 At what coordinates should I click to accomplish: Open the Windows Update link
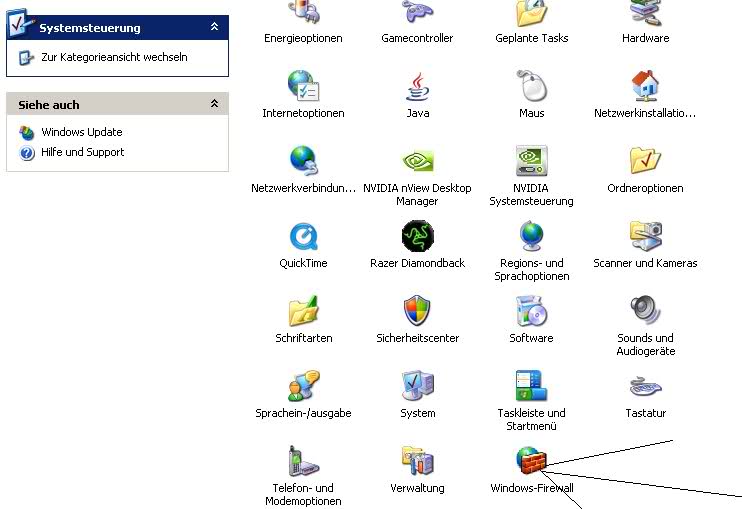(82, 132)
